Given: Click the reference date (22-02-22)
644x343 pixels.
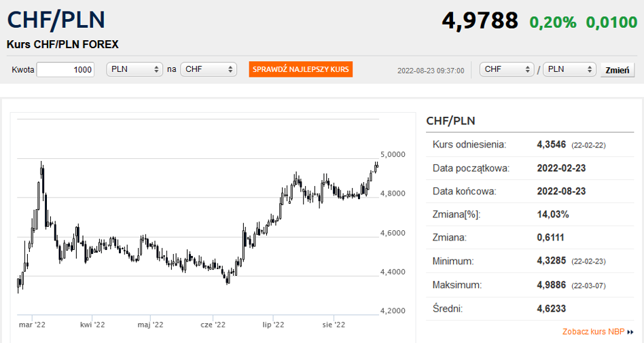Looking at the screenshot, I should tap(588, 145).
